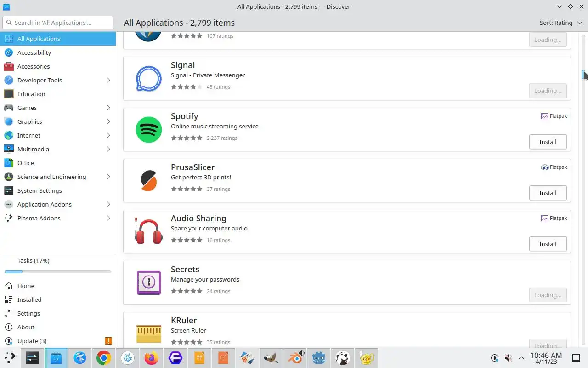The height and width of the screenshot is (368, 588).
Task: Launch Google Chrome from the taskbar
Action: 104,358
